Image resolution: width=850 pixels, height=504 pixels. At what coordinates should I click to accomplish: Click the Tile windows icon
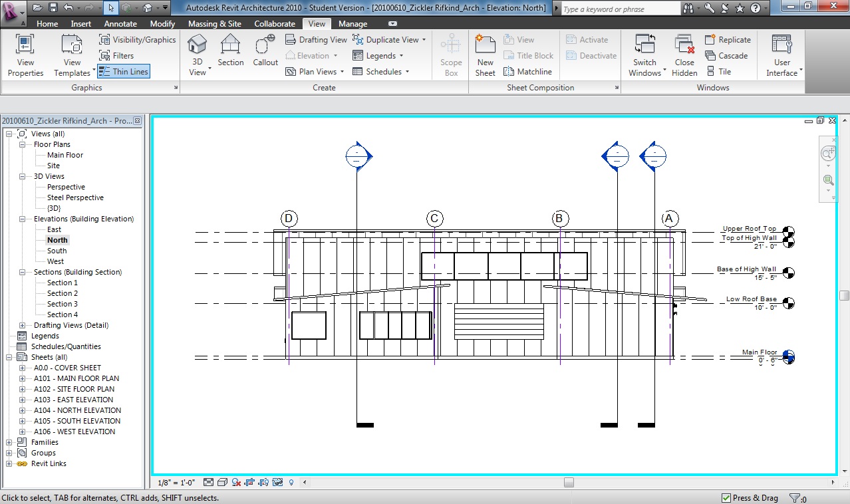point(718,72)
